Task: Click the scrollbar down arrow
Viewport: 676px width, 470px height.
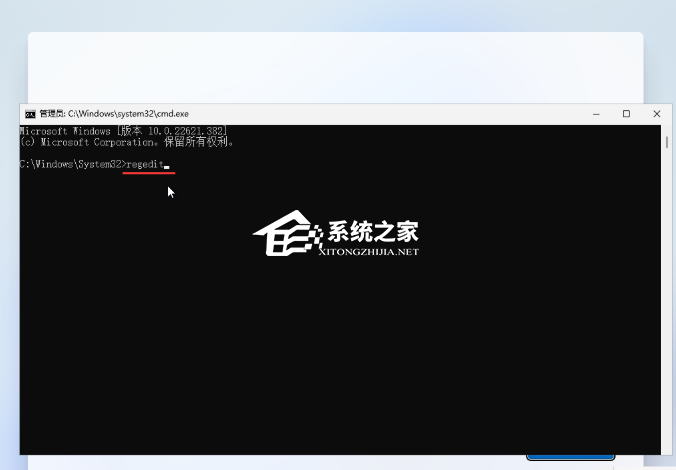Action: [667, 448]
